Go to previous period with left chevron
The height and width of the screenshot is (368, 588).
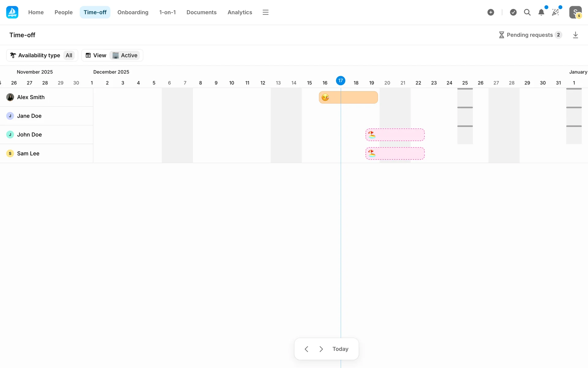click(306, 349)
